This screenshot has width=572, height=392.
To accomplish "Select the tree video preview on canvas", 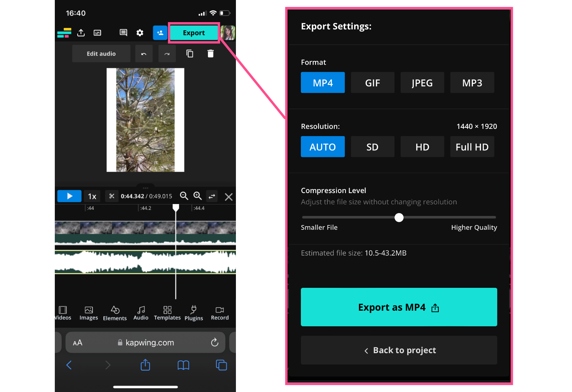I will tap(145, 120).
